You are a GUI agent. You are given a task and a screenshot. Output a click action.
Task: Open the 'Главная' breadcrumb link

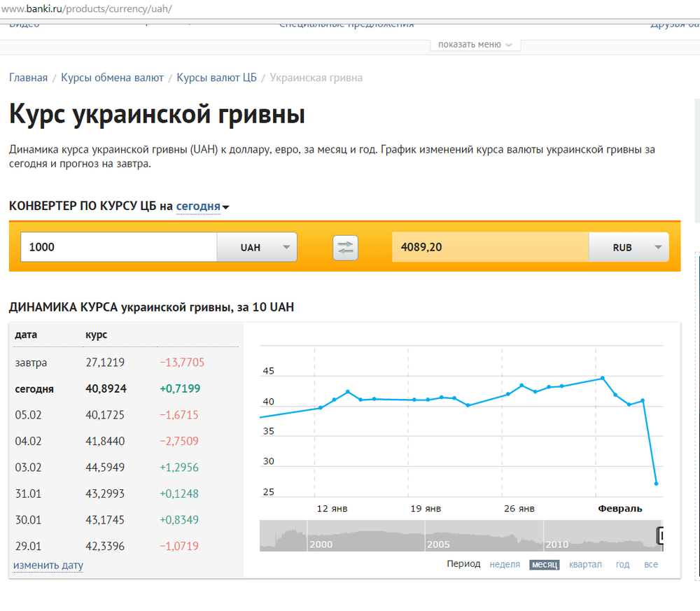click(x=28, y=78)
